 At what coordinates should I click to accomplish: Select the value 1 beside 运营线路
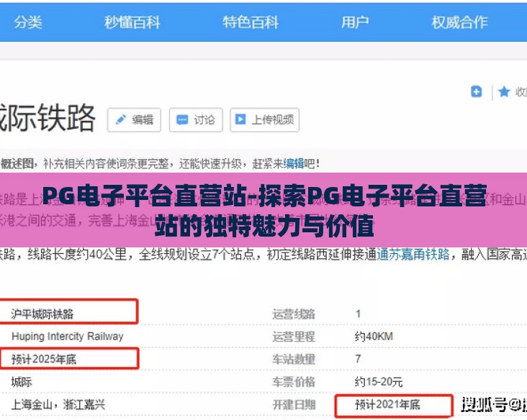358,314
